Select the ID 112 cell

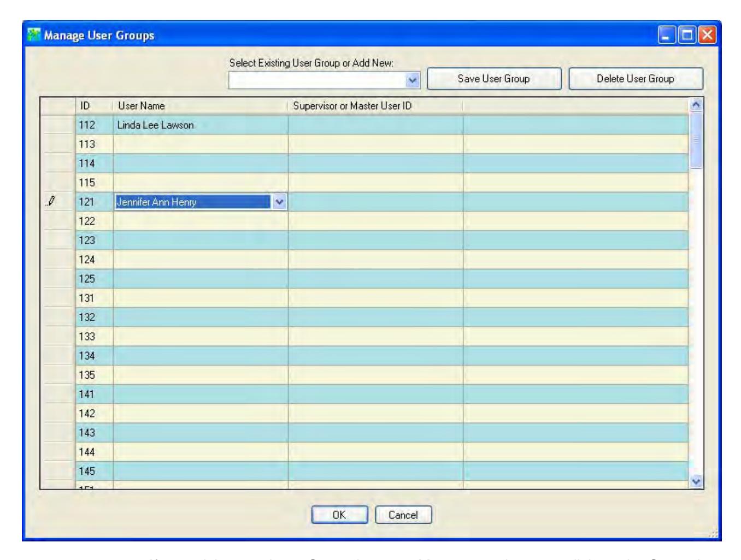pos(95,125)
